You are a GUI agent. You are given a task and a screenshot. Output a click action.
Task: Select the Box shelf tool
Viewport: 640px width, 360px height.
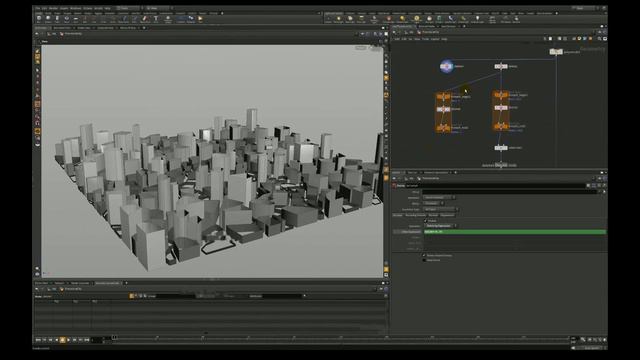39,19
